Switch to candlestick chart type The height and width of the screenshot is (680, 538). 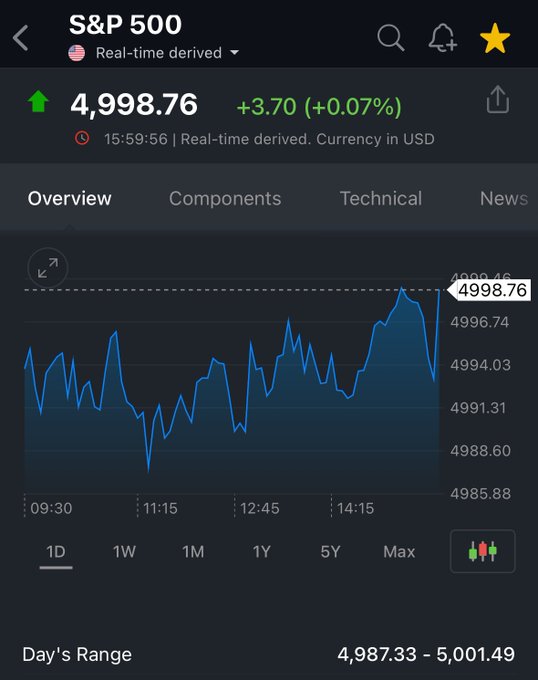point(483,551)
